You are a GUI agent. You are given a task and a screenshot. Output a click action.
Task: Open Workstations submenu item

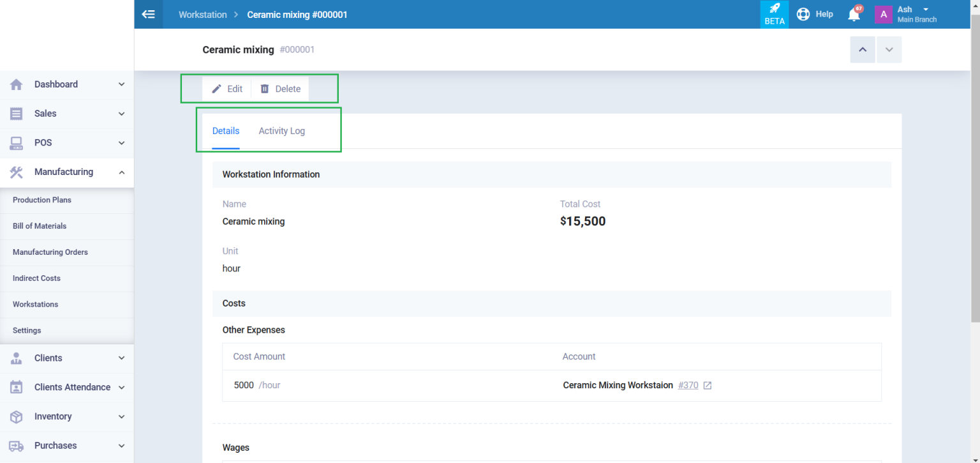pyautogui.click(x=67, y=305)
